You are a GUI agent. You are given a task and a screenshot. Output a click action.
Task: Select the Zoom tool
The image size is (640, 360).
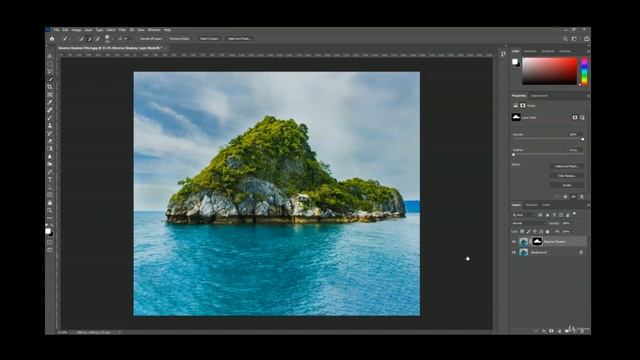(x=51, y=211)
